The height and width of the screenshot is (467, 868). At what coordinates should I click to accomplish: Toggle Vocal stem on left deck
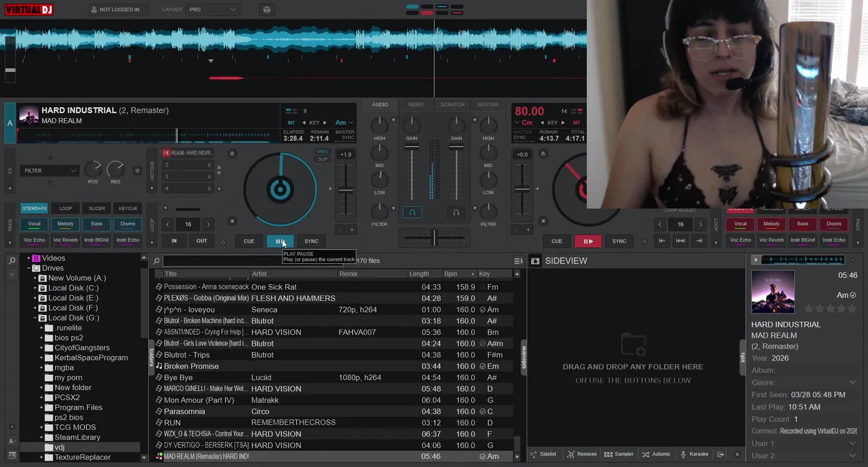pos(34,224)
